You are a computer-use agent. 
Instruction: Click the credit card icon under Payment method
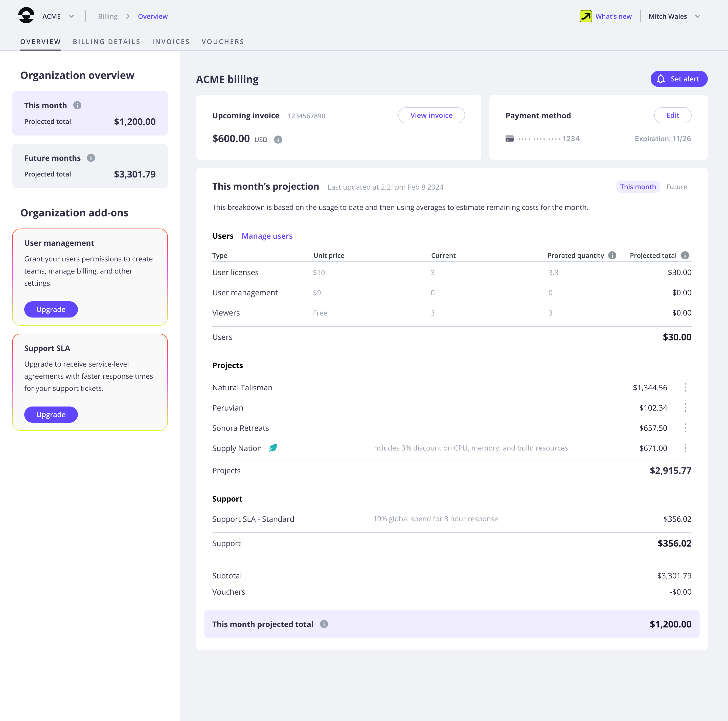509,138
